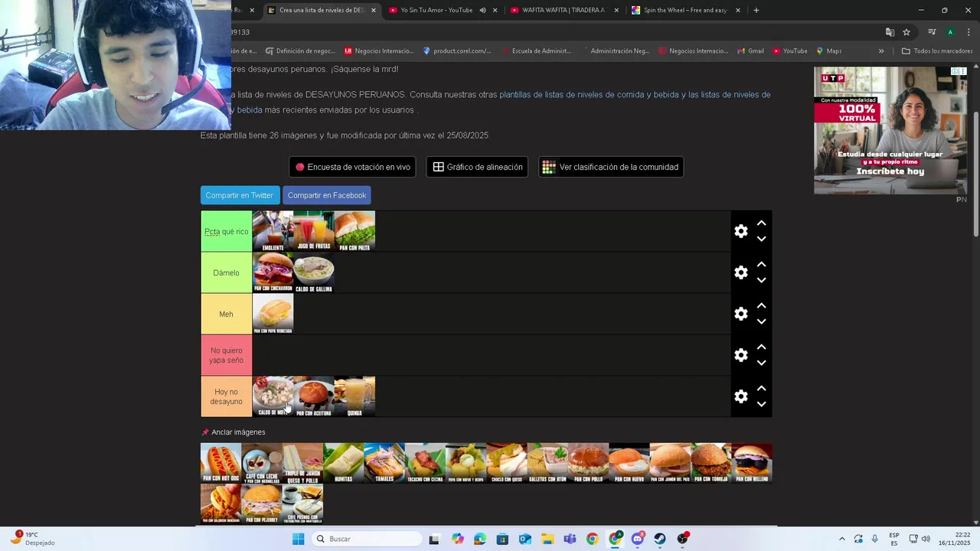This screenshot has width=980, height=551.
Task: Click translate page icon in address bar
Action: 890,32
